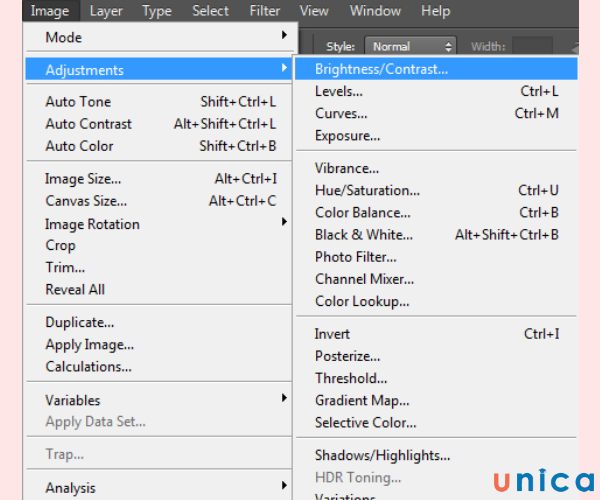
Task: Apply Invert adjustment
Action: coord(332,334)
